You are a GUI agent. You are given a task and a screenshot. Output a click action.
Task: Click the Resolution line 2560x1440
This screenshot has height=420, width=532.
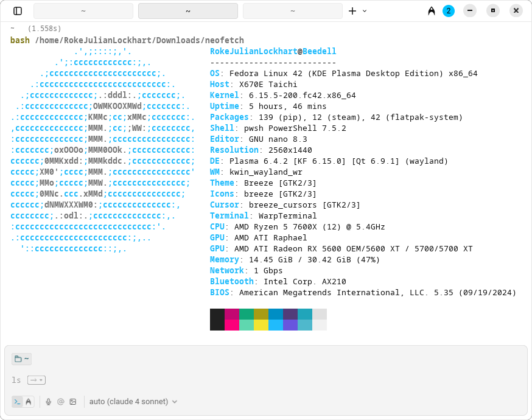261,150
